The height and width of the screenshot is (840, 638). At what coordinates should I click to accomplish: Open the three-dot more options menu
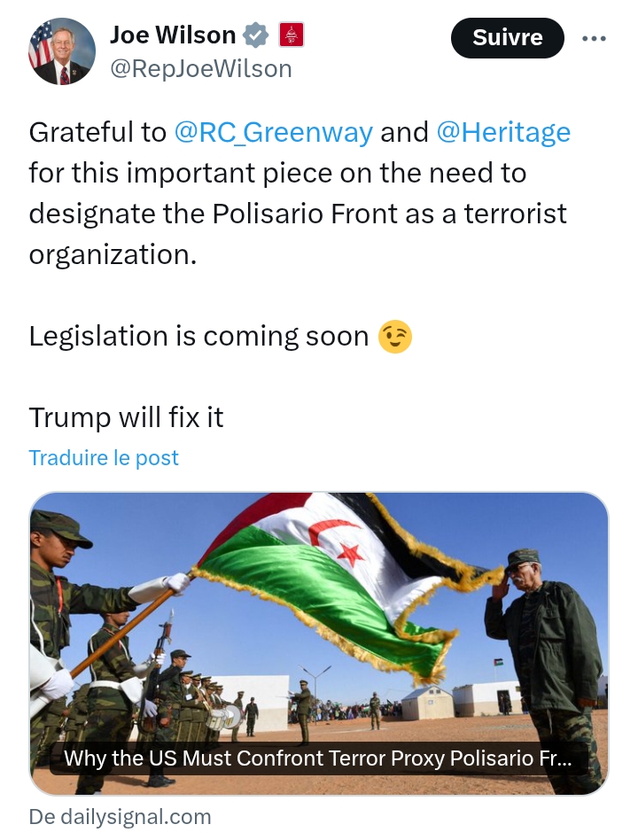[595, 38]
